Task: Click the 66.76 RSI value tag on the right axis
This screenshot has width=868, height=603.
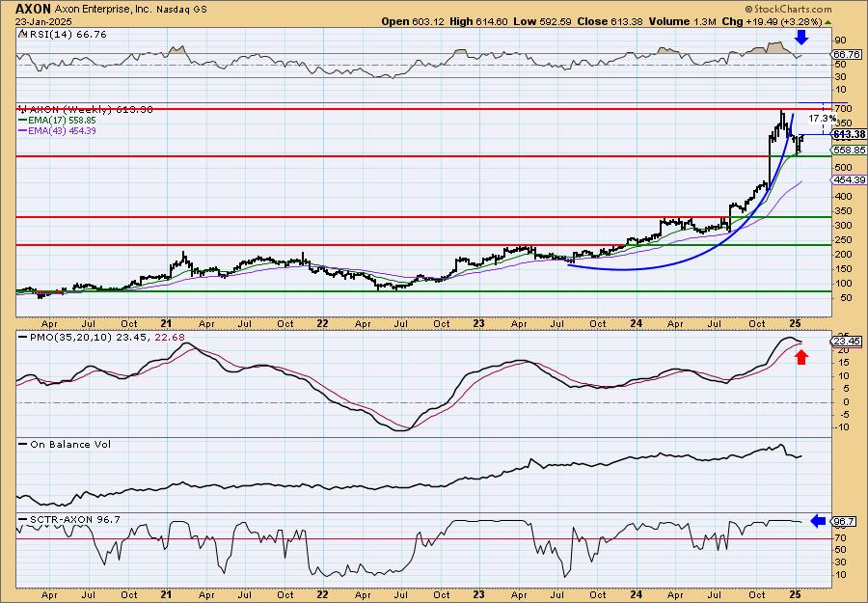Action: point(847,54)
